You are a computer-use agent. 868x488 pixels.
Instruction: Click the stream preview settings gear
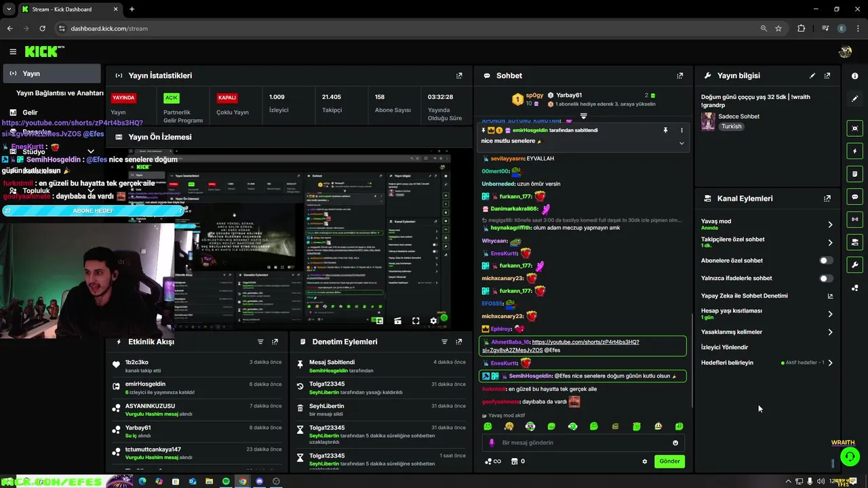click(433, 321)
